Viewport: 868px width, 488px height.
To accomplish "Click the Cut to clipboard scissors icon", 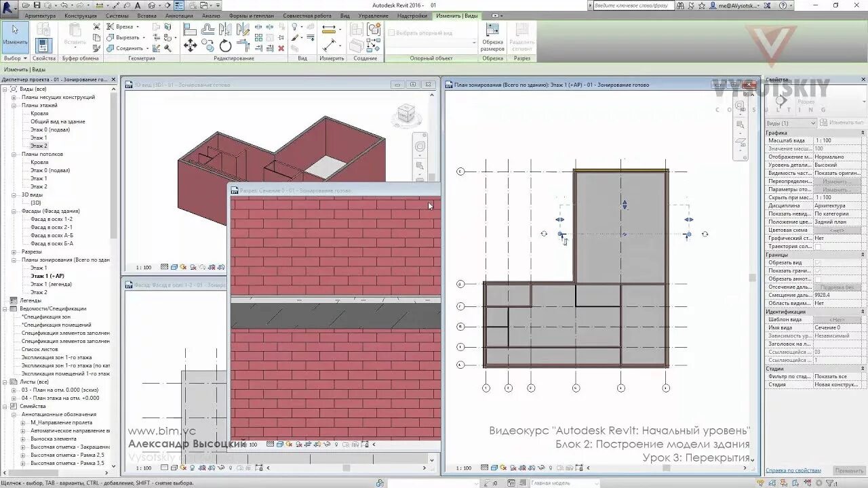I will [96, 27].
